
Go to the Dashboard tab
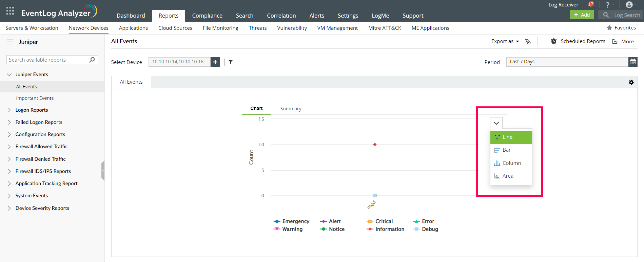pos(131,16)
